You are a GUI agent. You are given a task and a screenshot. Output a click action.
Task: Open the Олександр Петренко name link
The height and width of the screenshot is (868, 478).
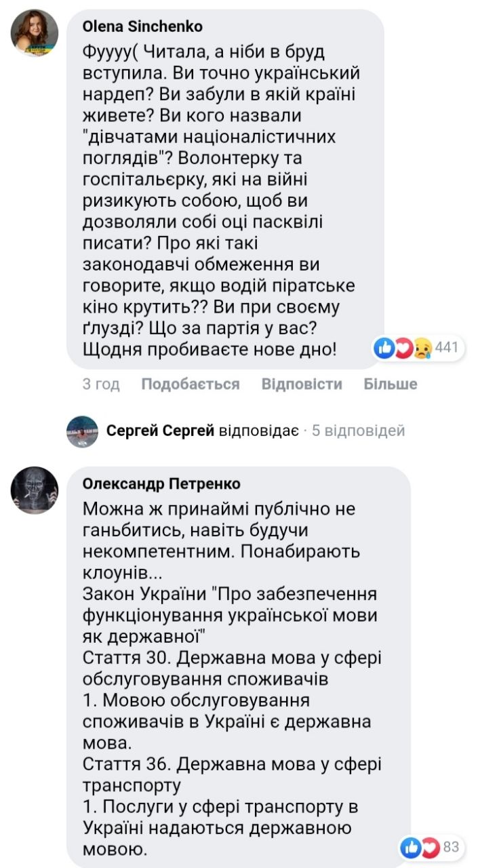(161, 484)
